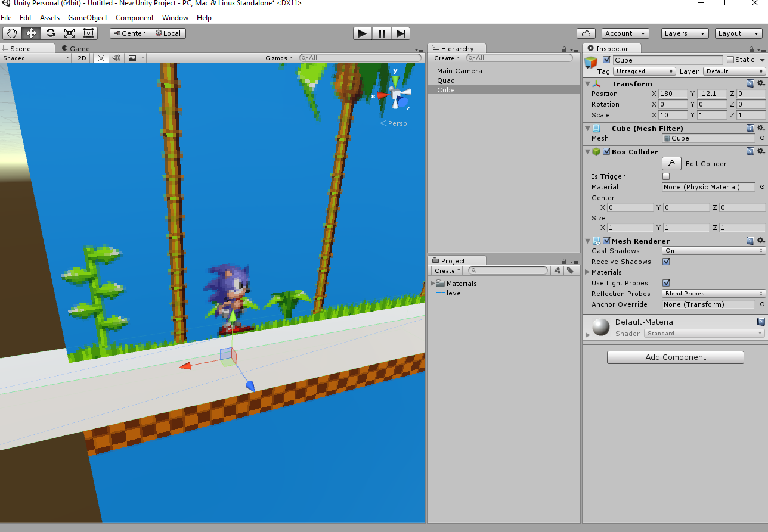This screenshot has height=532, width=768.
Task: Toggle 2D scene view mode
Action: [82, 58]
